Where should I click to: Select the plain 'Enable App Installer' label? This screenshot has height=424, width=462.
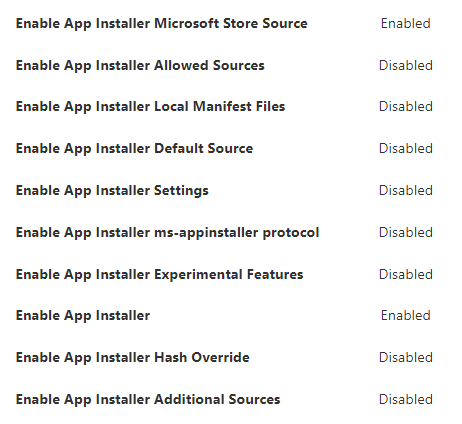click(x=83, y=316)
